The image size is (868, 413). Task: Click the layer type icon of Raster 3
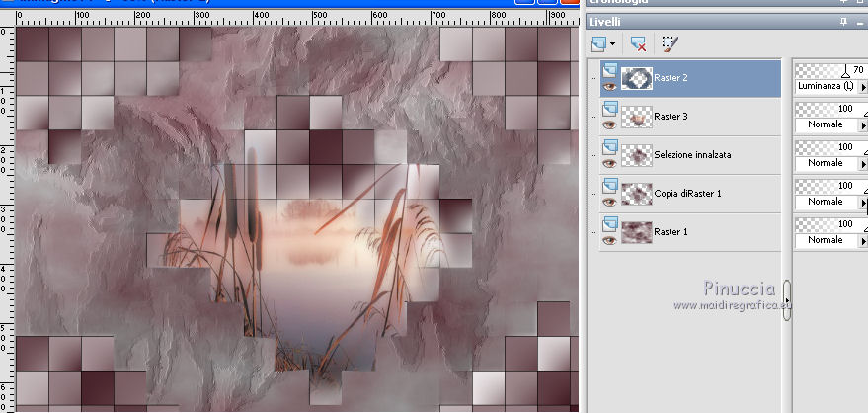click(x=609, y=109)
